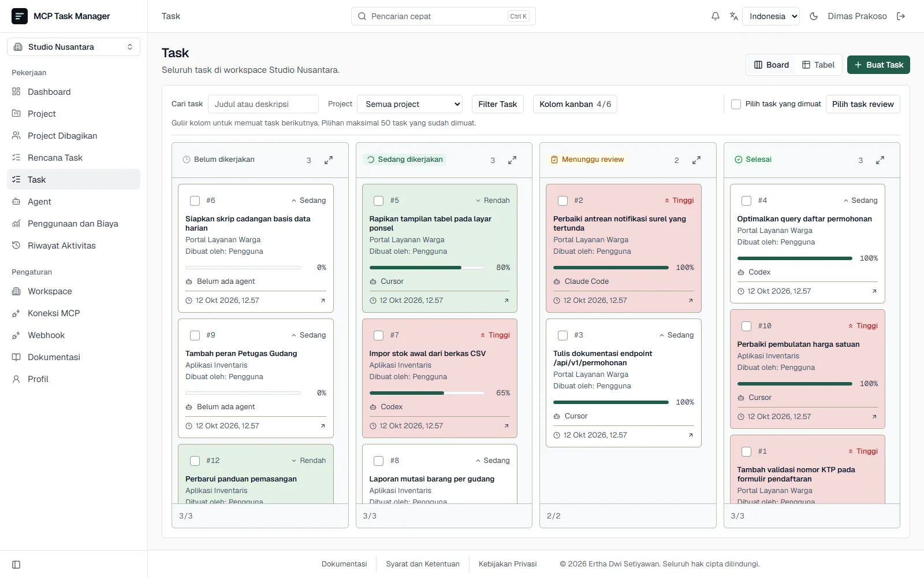Screen dimensions: 924x578
Task: Click Buat Task button
Action: point(878,65)
